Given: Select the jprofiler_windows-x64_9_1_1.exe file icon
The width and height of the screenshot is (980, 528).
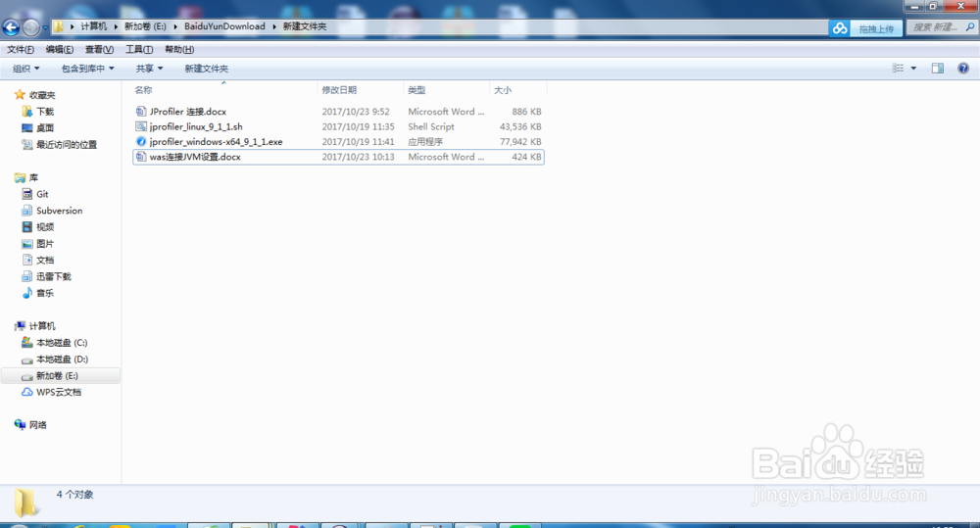Looking at the screenshot, I should (141, 141).
